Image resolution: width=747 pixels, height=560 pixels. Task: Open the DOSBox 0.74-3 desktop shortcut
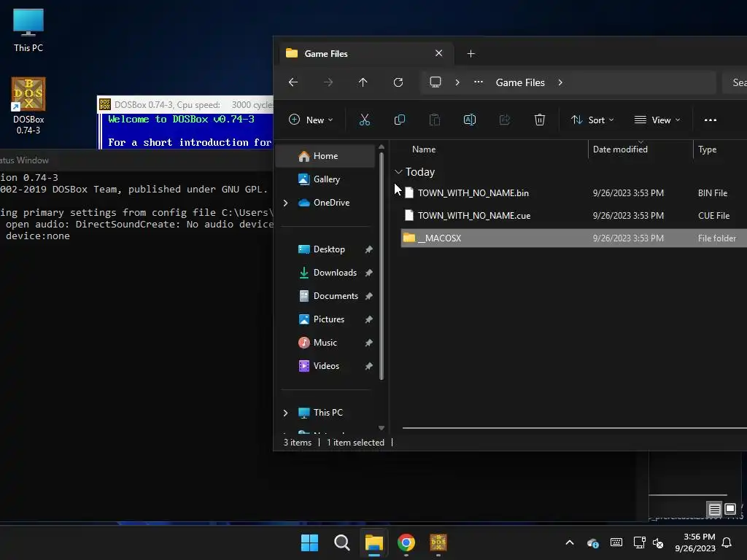pos(28,106)
